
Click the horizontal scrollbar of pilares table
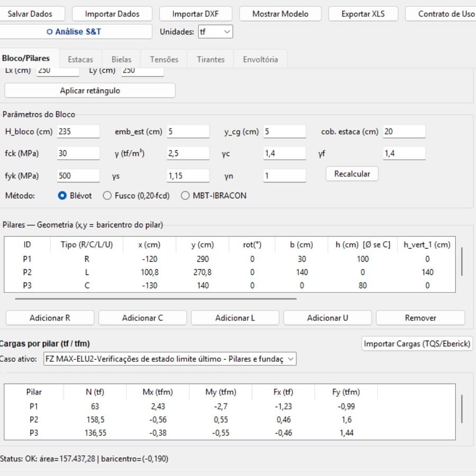tap(155, 299)
